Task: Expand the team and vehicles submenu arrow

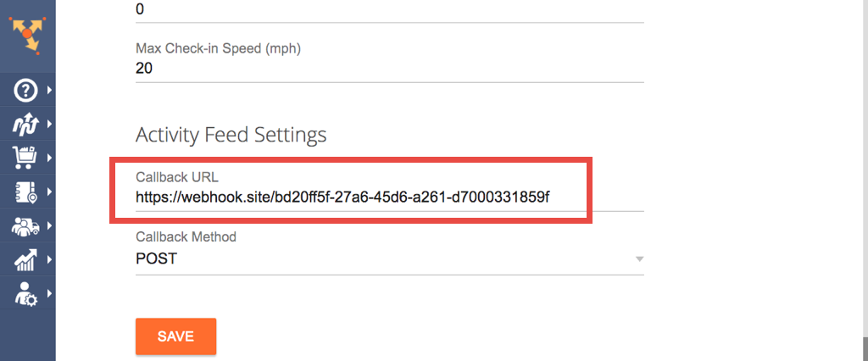Action: tap(50, 225)
